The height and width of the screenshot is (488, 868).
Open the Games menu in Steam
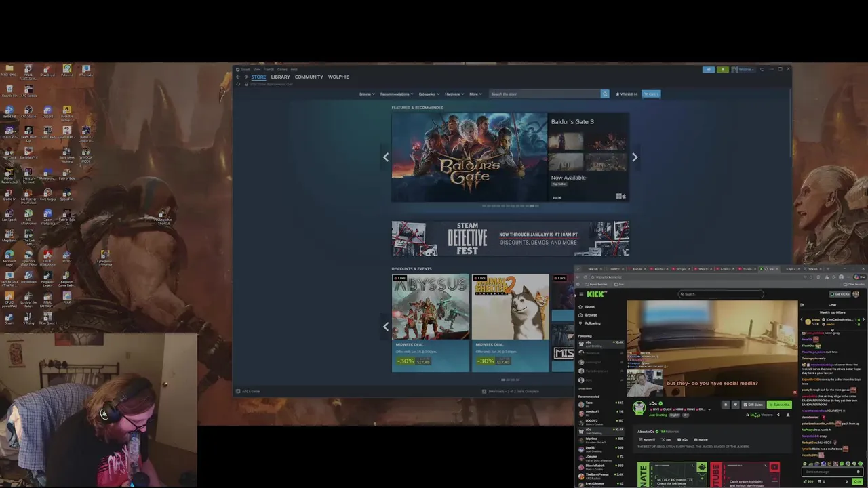tap(282, 69)
